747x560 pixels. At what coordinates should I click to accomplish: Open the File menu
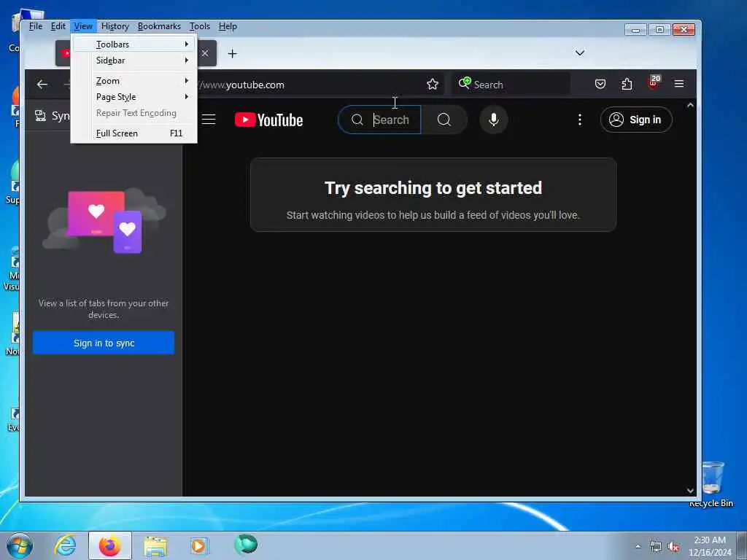(36, 26)
